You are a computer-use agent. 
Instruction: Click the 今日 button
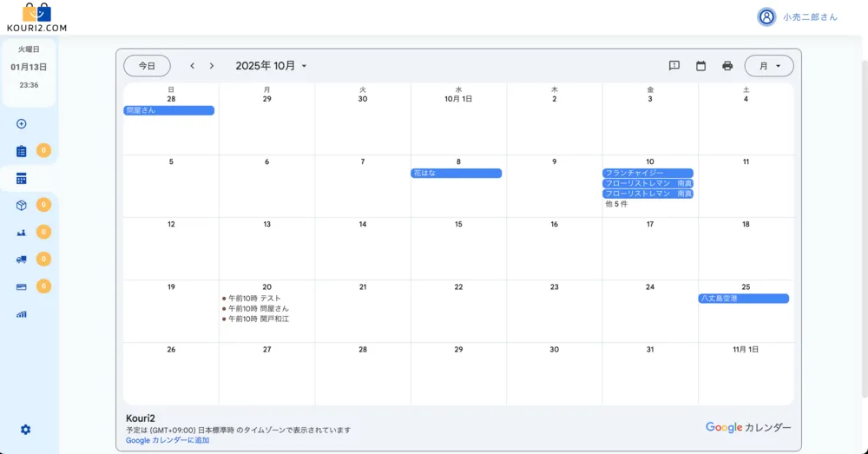coord(147,66)
